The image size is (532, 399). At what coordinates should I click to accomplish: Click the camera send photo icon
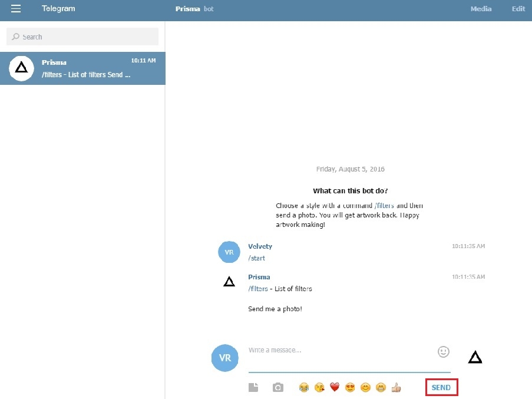(278, 387)
